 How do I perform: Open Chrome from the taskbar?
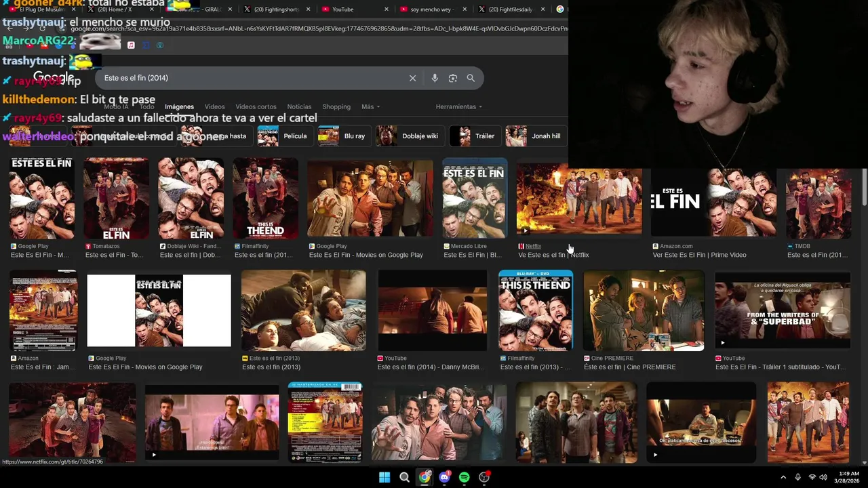[425, 477]
